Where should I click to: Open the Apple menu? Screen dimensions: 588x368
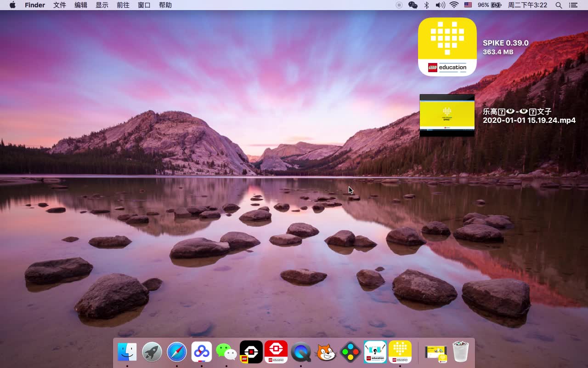12,5
